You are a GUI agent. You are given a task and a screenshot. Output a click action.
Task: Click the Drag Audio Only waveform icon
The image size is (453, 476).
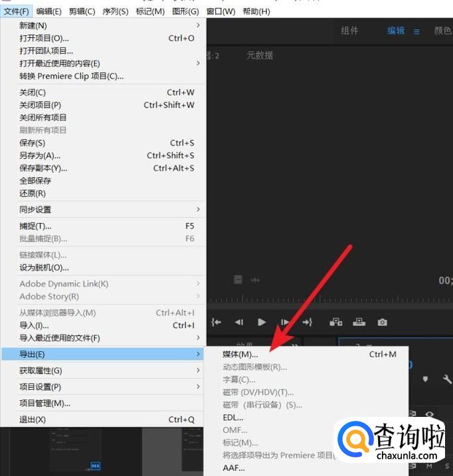pos(255,280)
